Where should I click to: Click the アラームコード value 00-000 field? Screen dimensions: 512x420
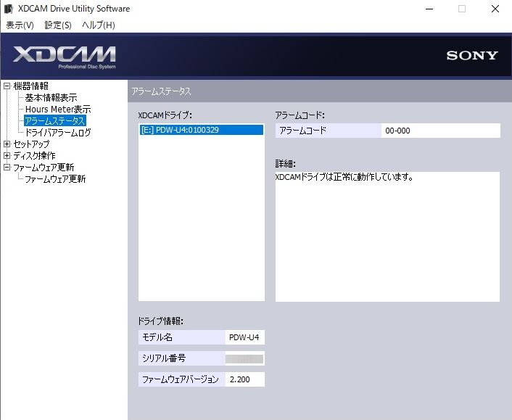[439, 131]
